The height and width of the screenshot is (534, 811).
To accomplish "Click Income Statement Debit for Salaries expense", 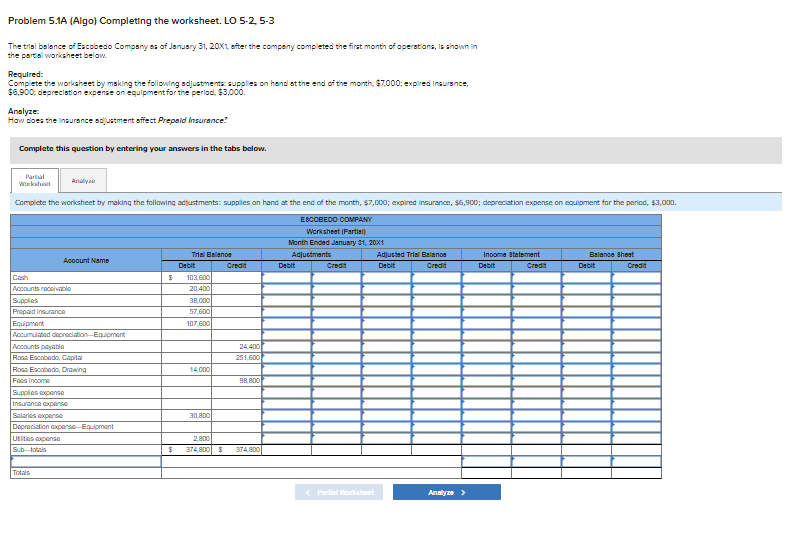I will click(486, 415).
